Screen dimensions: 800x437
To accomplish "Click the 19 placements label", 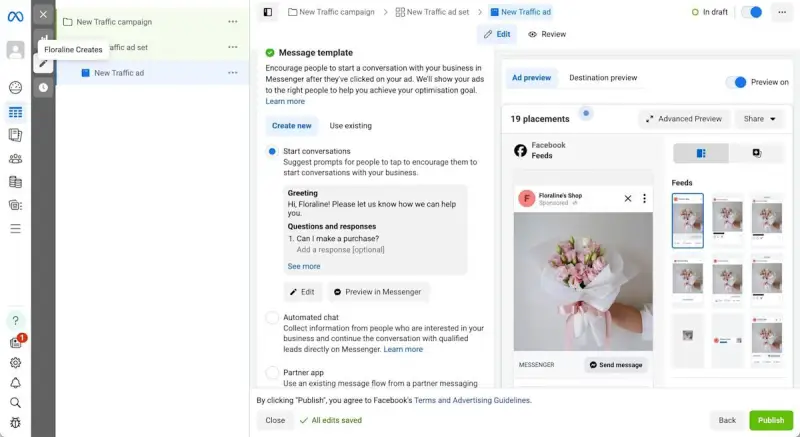I will tap(540, 119).
